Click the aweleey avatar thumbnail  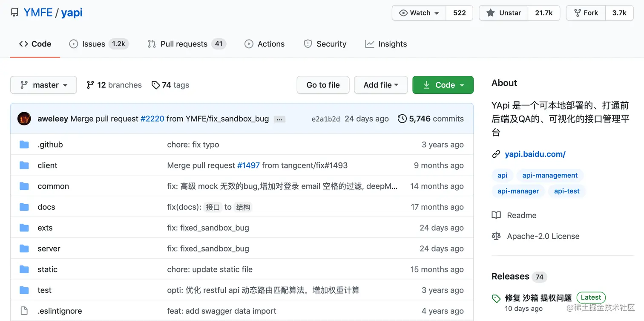24,119
